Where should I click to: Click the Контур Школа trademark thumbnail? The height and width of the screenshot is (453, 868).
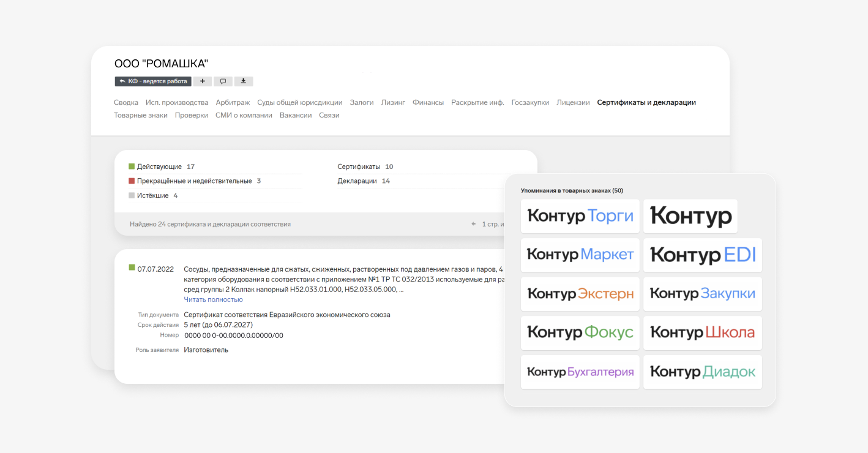(703, 333)
